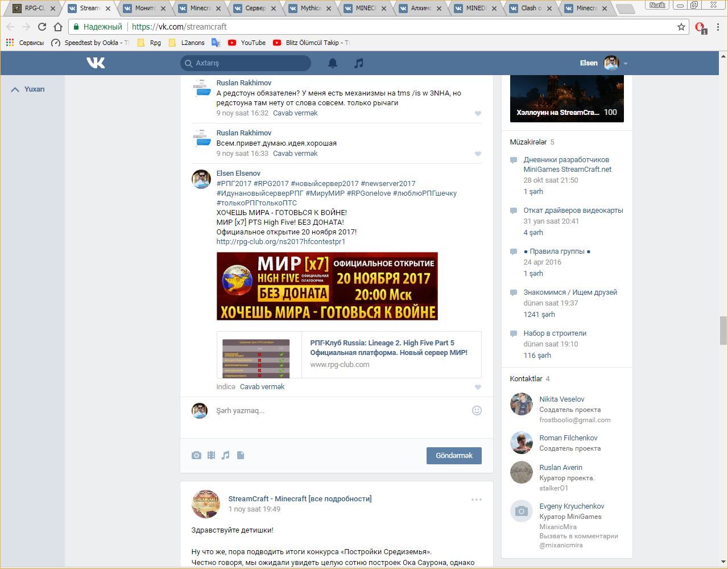
Task: Open the StreamCraft post options menu
Action: tap(477, 500)
